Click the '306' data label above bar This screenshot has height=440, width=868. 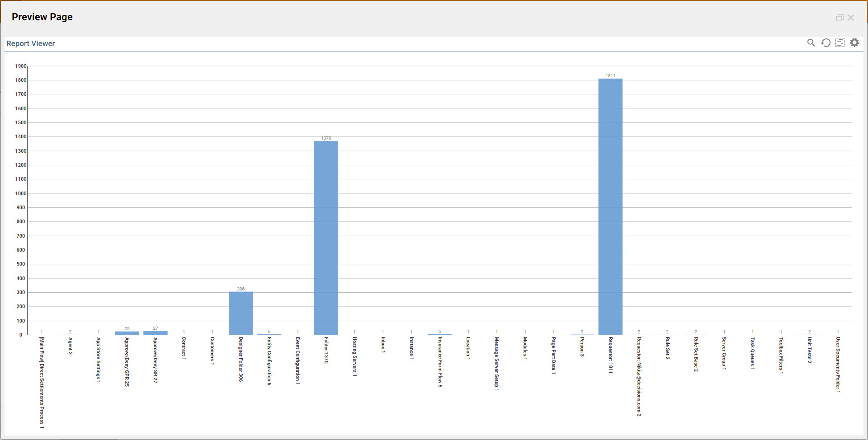click(x=241, y=289)
